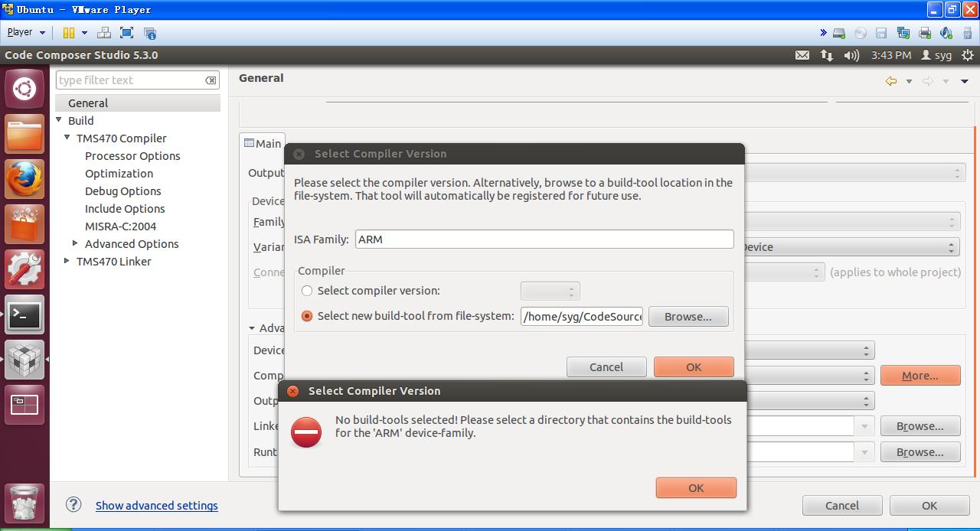Click the VMware floppy drive icon

click(881, 33)
